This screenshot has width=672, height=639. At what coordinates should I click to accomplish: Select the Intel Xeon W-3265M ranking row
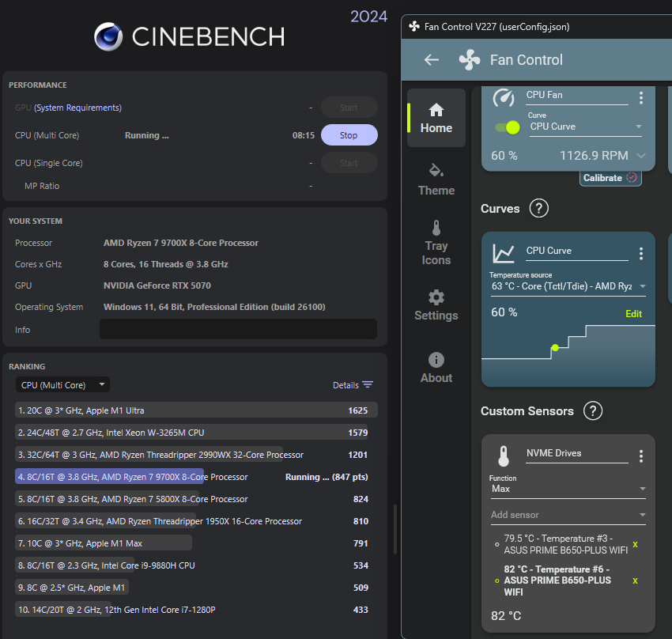(196, 433)
